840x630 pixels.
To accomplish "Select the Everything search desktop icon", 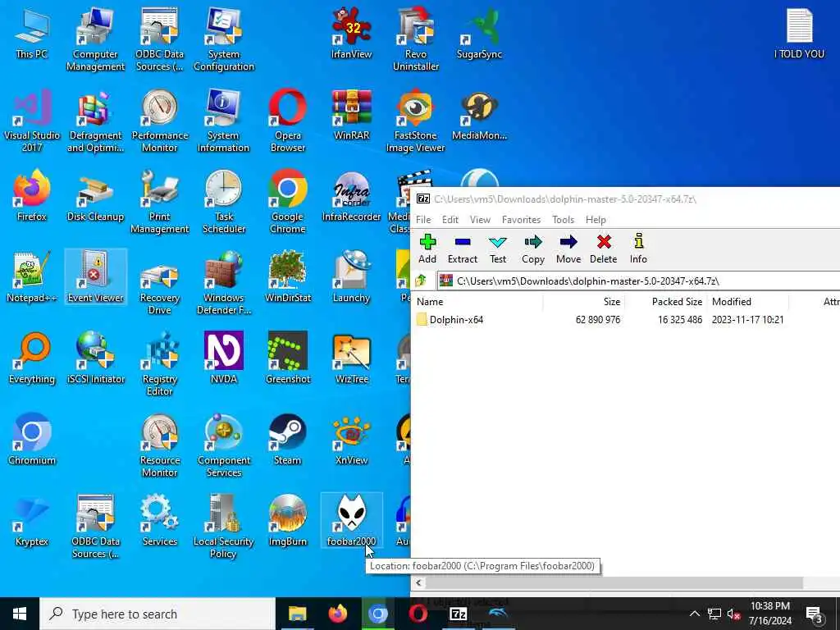I will (32, 358).
